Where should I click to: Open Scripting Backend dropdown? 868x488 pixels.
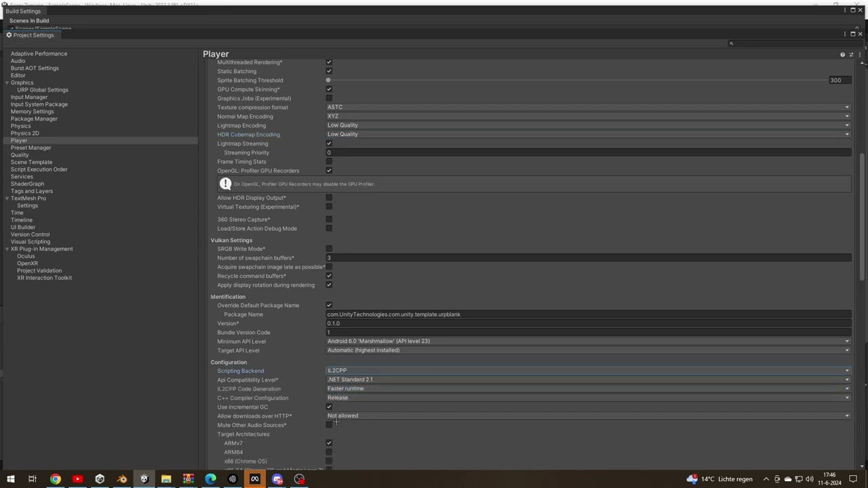(588, 371)
